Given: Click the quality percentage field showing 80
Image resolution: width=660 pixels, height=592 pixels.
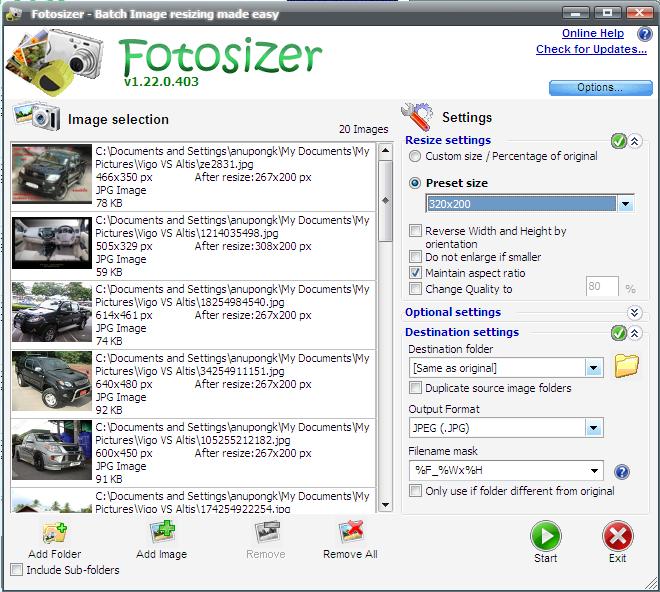Looking at the screenshot, I should click(602, 287).
